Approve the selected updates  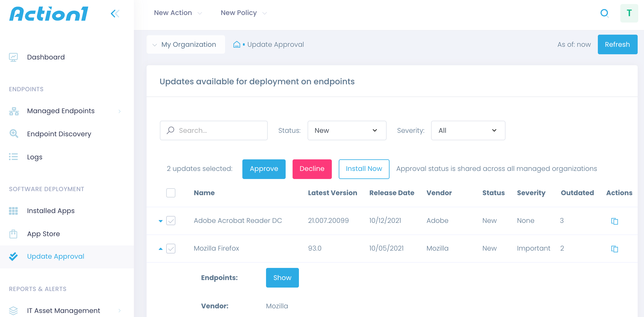point(264,169)
